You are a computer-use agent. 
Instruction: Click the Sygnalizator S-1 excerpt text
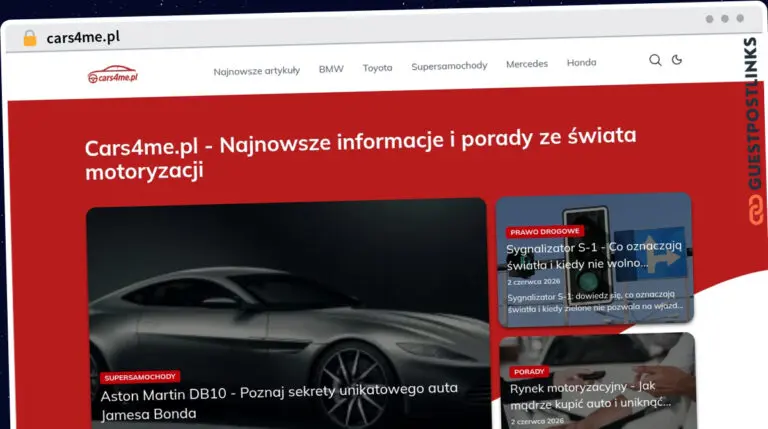pyautogui.click(x=595, y=302)
